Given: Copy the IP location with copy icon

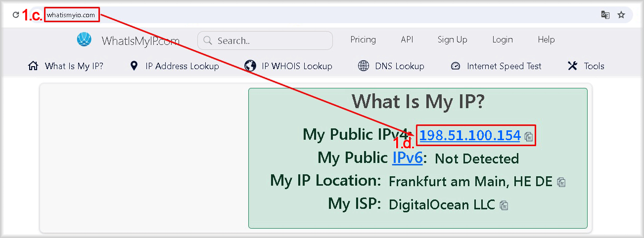Looking at the screenshot, I should [x=561, y=182].
